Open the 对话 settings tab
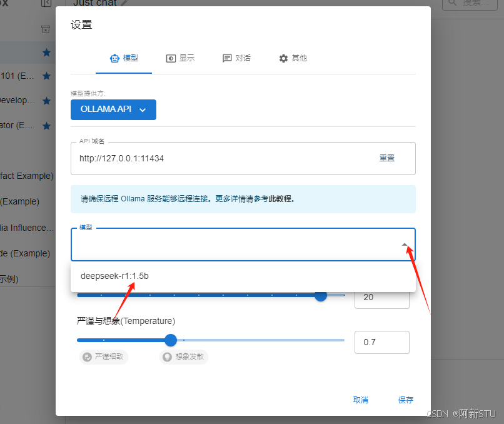The image size is (504, 424). [236, 59]
